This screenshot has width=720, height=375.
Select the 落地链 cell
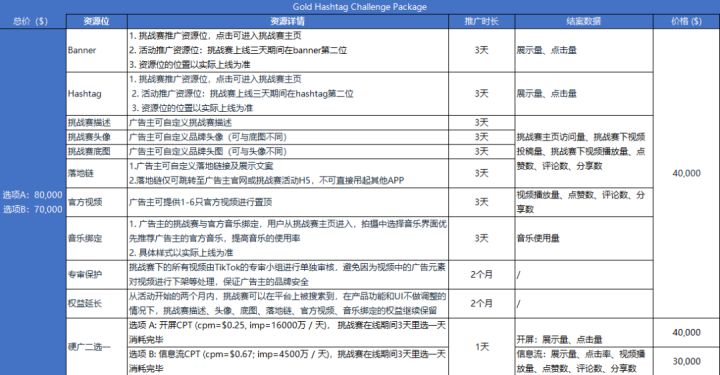click(x=97, y=173)
